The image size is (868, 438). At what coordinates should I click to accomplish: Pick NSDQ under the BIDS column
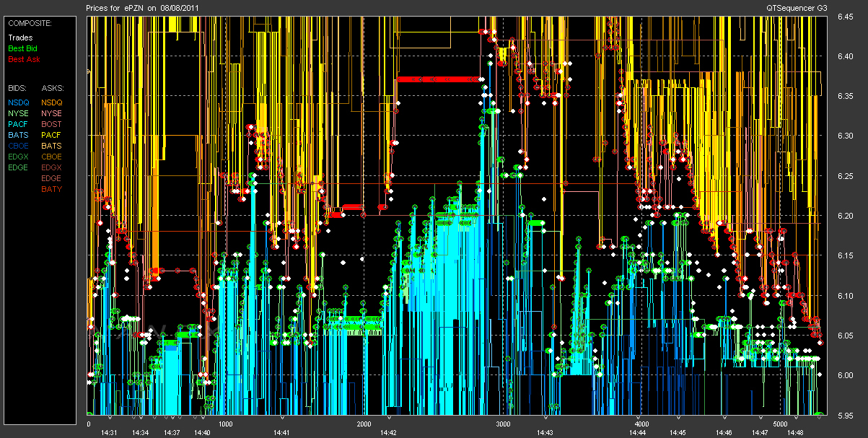[x=19, y=102]
